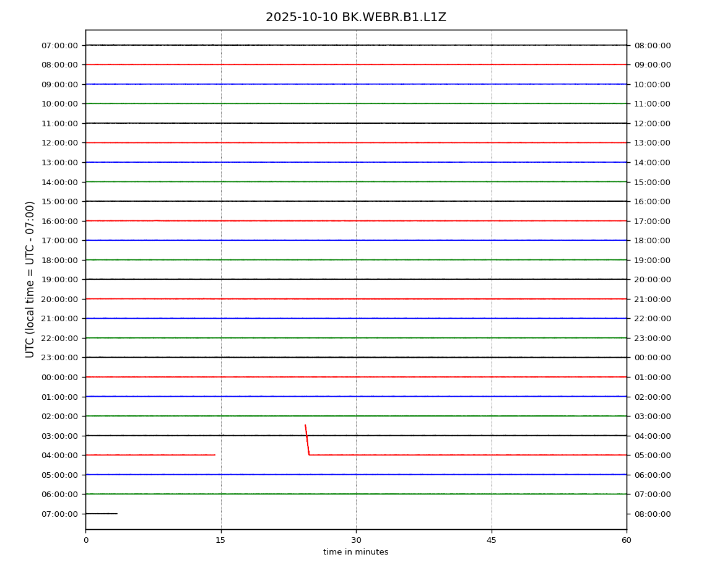Viewport: 712px width, 588px height.
Task: Select the right-axis 12:00:00 time label
Action: coord(652,124)
